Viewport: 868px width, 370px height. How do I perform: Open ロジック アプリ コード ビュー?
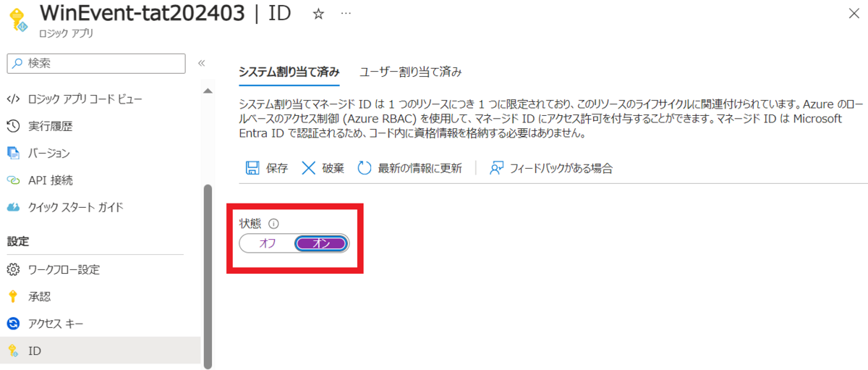(85, 99)
